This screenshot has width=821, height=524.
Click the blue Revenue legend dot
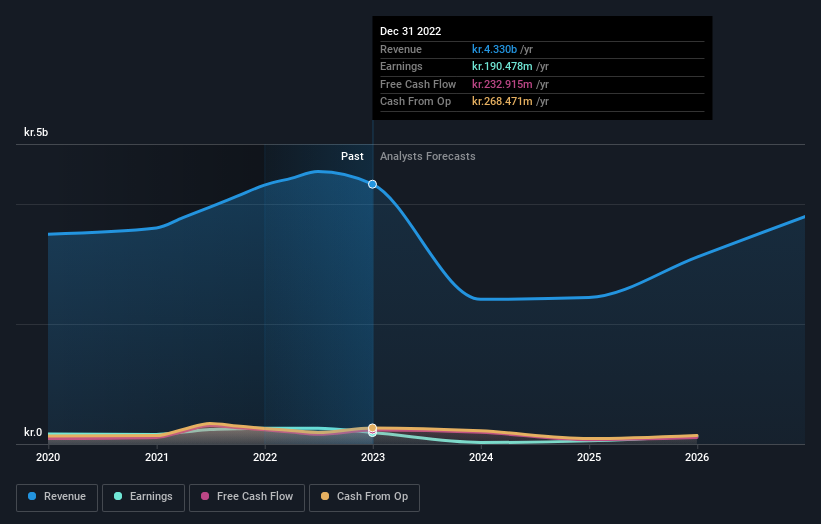click(32, 496)
